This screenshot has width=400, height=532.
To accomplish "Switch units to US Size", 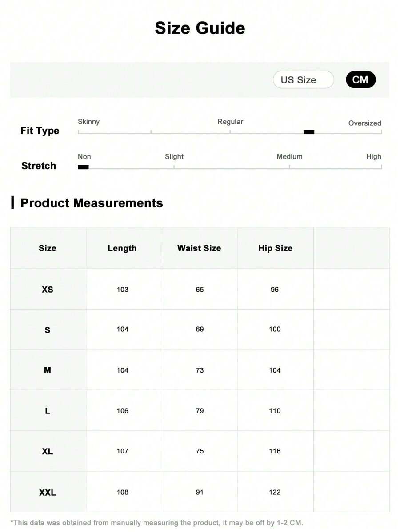I will click(303, 80).
